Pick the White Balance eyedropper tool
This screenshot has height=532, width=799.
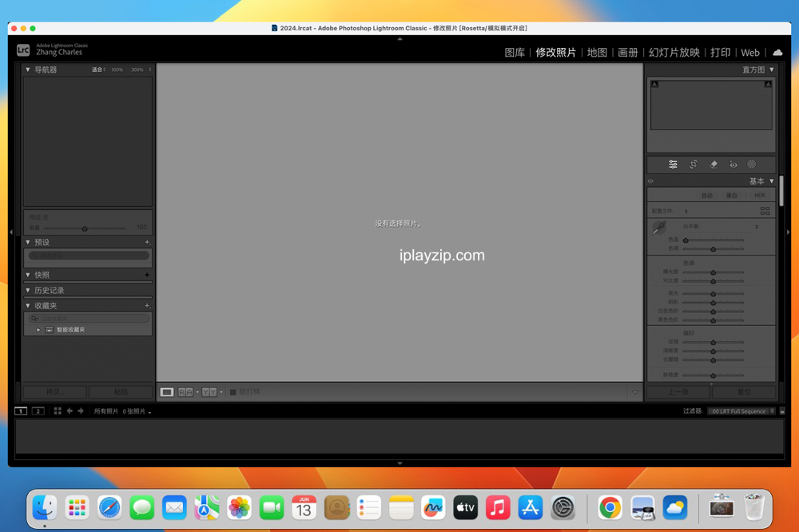659,228
